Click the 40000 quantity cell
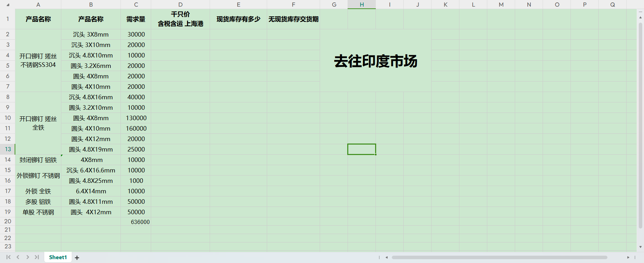Viewport: 644px width, 263px height. [x=136, y=97]
